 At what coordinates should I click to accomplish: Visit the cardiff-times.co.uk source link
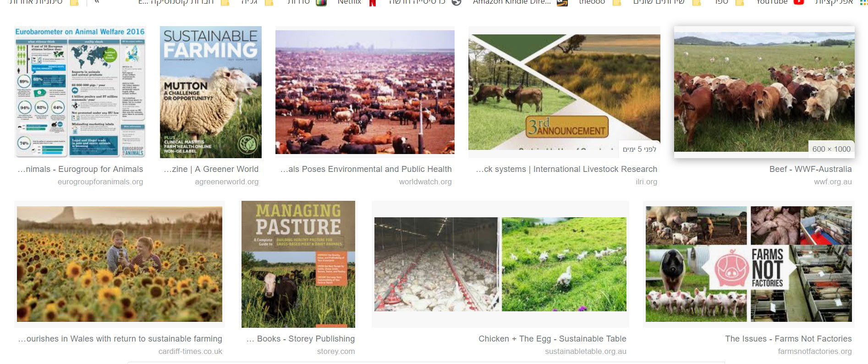(x=190, y=351)
